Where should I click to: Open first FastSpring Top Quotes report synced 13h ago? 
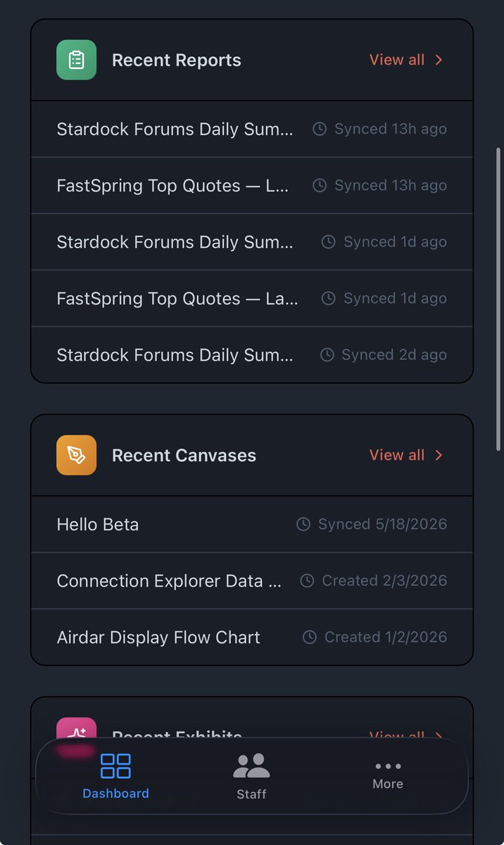[252, 186]
